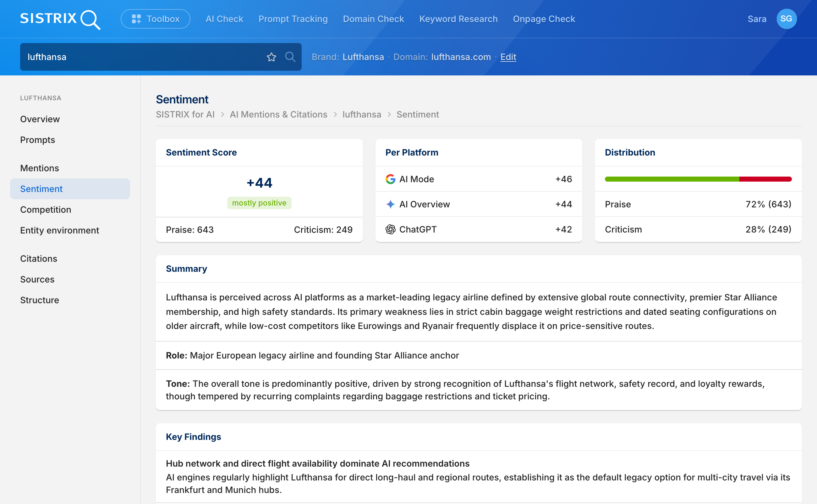Favorite lufthansa with the star icon

(x=271, y=57)
